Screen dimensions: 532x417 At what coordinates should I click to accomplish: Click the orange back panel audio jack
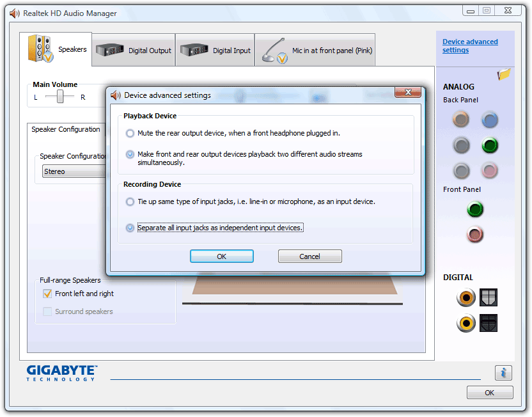460,120
